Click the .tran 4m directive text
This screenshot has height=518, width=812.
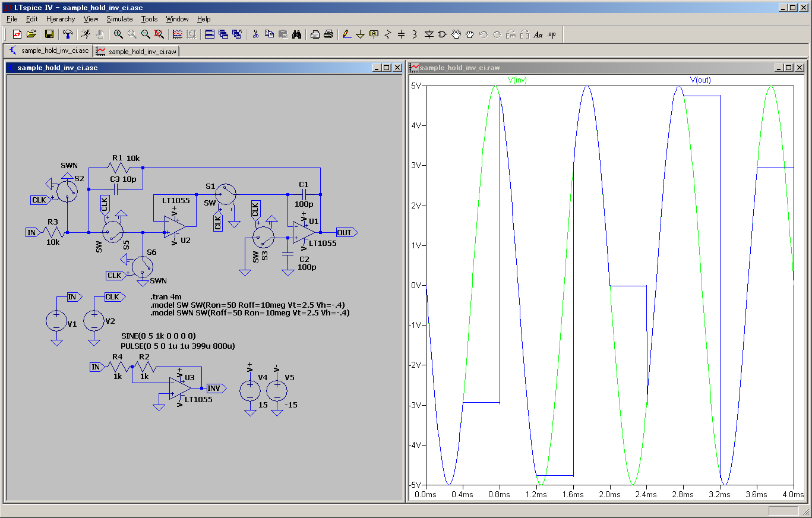click(x=167, y=296)
